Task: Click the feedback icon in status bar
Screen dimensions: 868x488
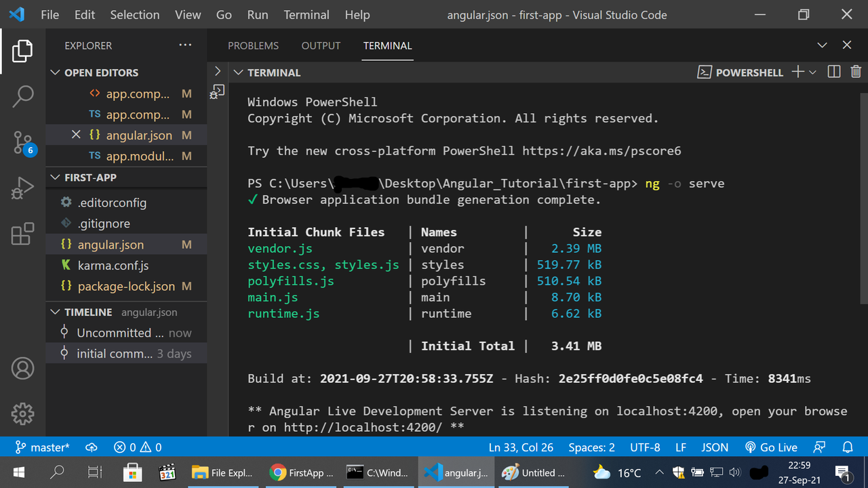Action: [820, 447]
